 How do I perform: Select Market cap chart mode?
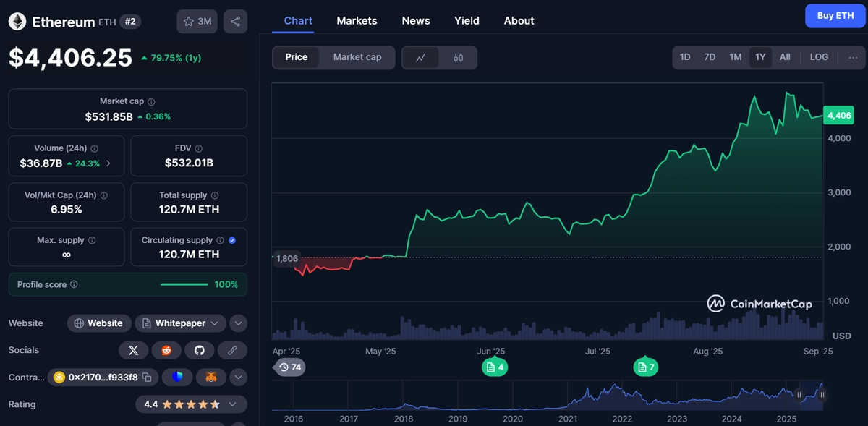(x=357, y=57)
